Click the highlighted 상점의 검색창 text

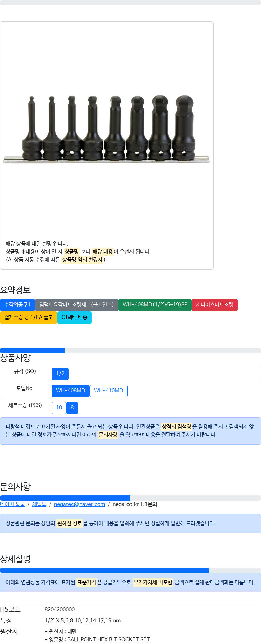[x=176, y=427]
